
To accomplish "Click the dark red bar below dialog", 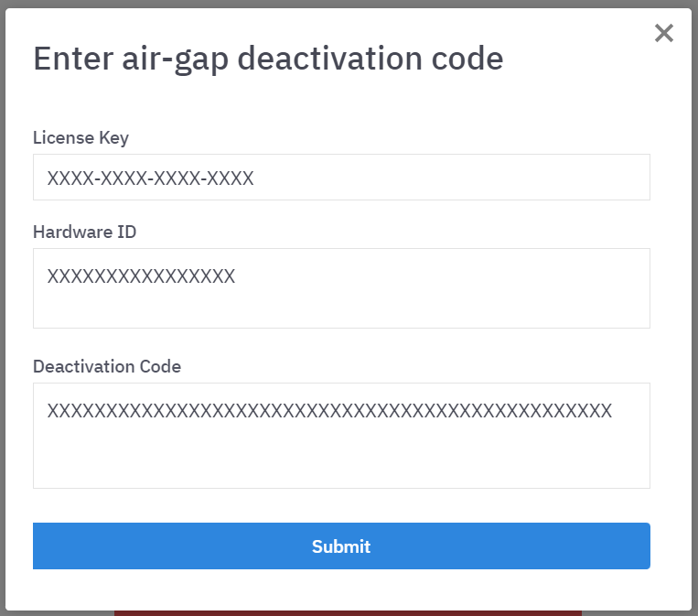I will pos(348,613).
